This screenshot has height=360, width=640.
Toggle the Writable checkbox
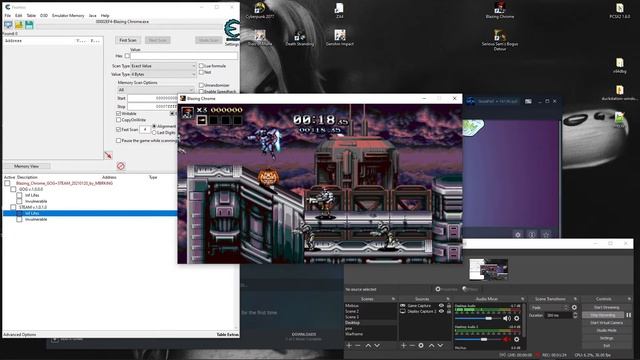pyautogui.click(x=118, y=113)
